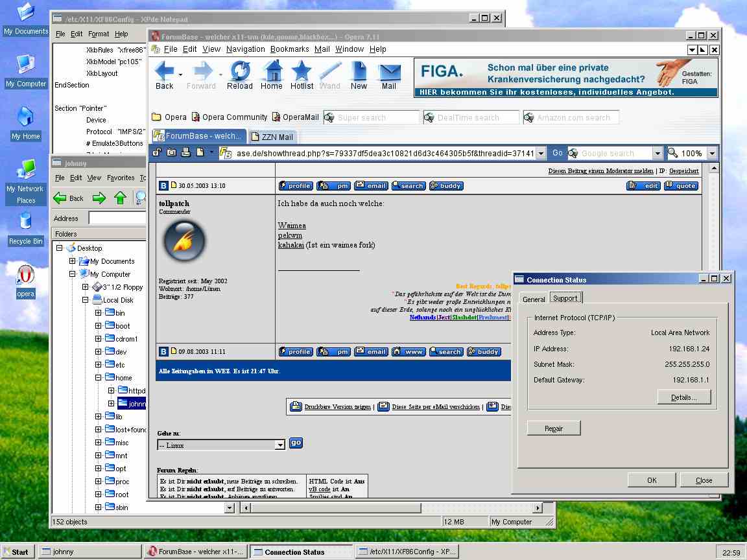
Task: Open the kahakai link
Action: [x=290, y=245]
